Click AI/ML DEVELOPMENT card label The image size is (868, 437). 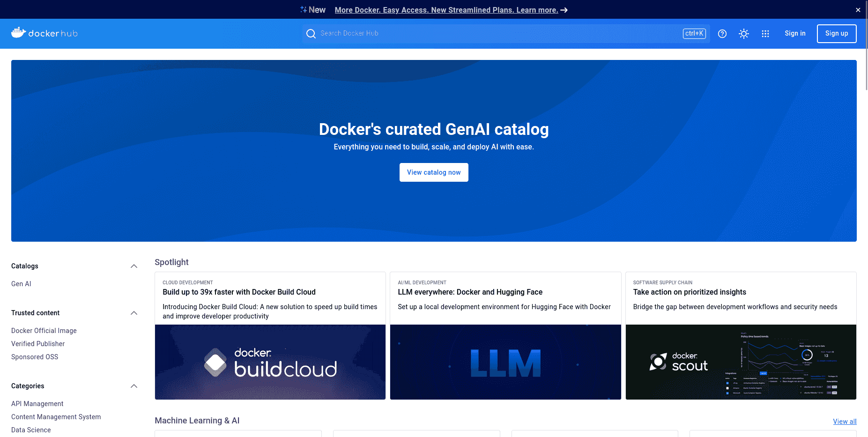click(422, 282)
